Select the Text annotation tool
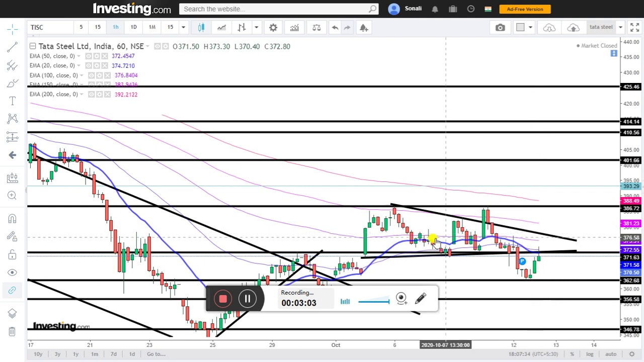Screen dimensions: 644x362 pyautogui.click(x=13, y=101)
